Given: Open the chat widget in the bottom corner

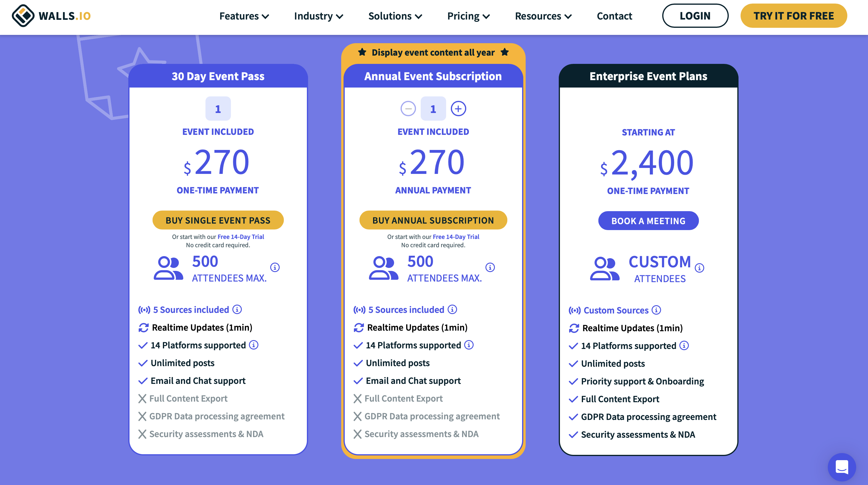Looking at the screenshot, I should 842,467.
